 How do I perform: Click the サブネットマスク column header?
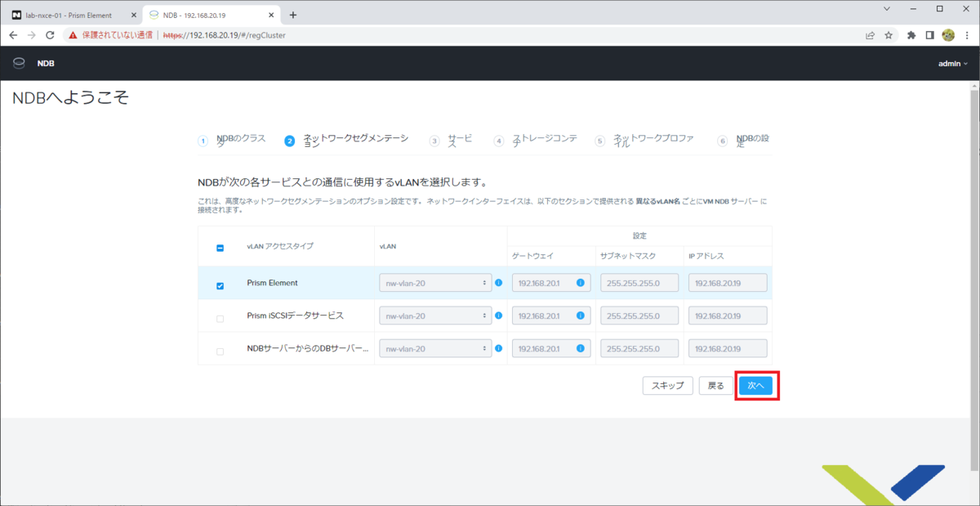(627, 256)
